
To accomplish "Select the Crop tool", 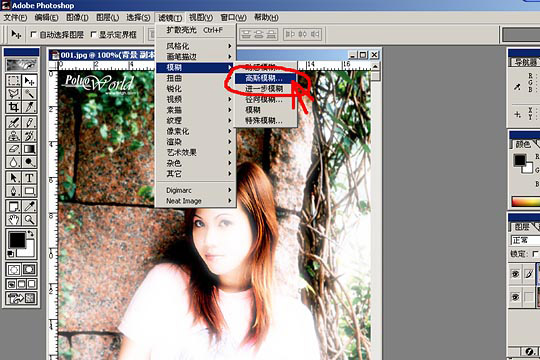I will tap(14, 107).
